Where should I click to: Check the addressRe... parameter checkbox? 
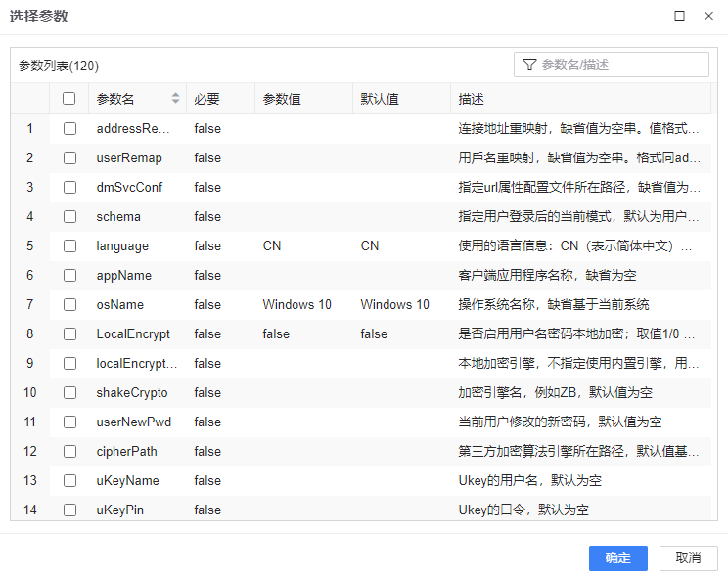pos(69,128)
